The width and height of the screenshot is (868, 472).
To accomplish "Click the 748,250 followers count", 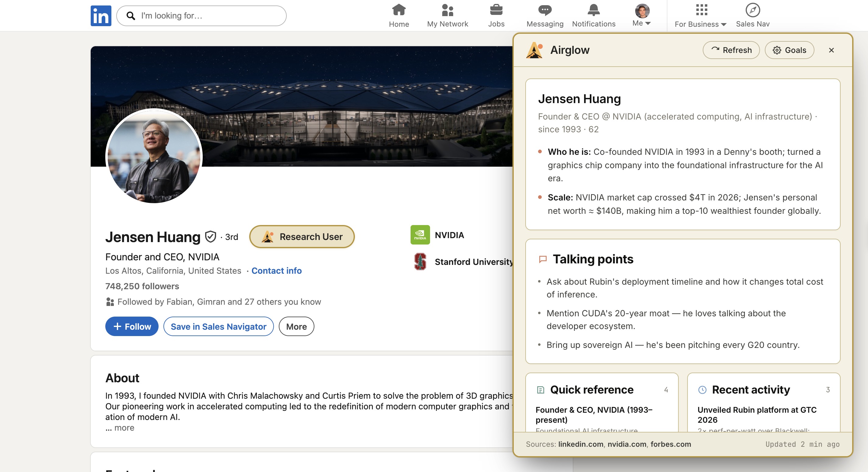I will [x=142, y=286].
